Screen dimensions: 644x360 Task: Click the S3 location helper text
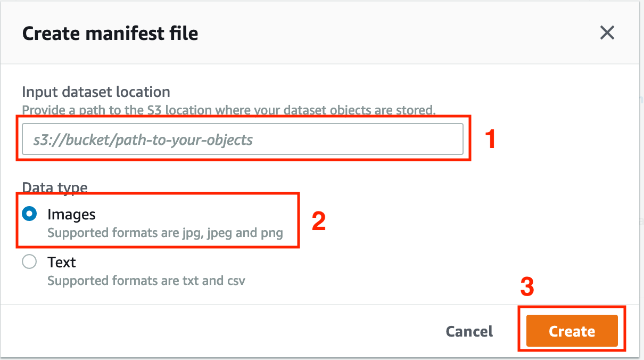229,110
